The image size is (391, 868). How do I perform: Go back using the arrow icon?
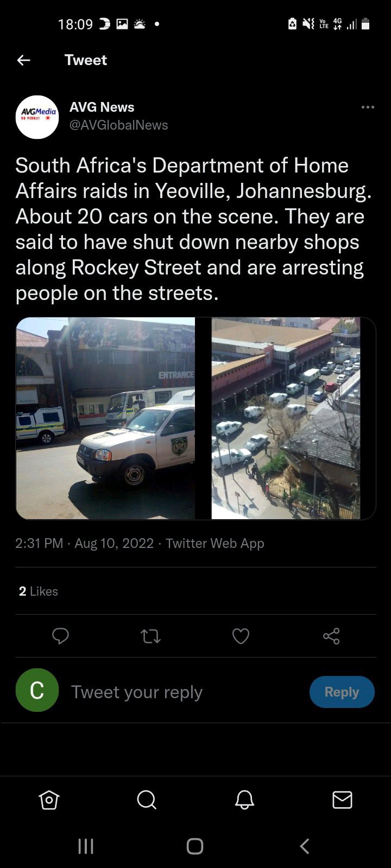point(23,60)
